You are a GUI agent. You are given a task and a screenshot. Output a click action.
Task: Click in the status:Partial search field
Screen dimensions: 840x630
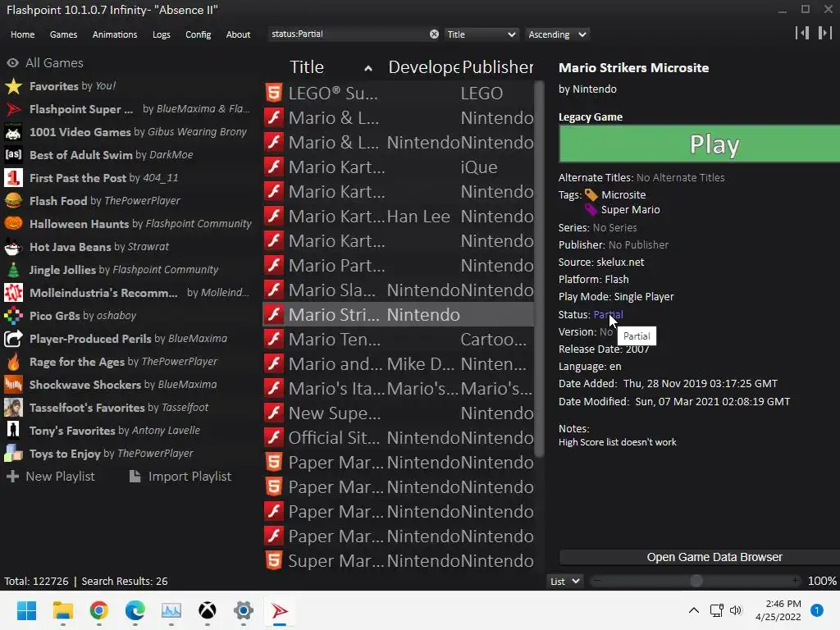pos(349,34)
